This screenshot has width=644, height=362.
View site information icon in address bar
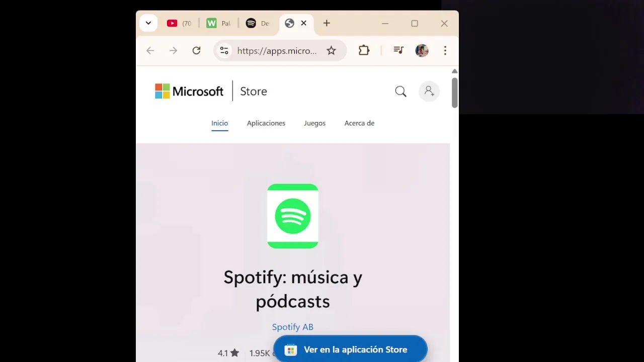[224, 50]
